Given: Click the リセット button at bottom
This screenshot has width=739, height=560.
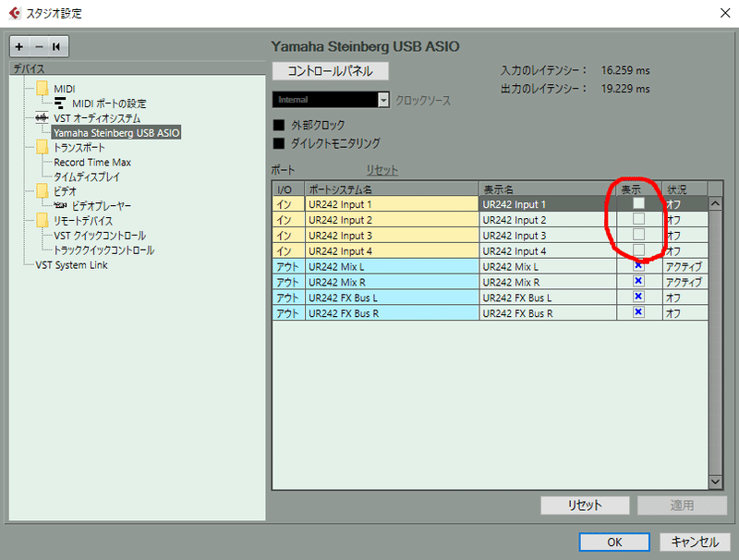Looking at the screenshot, I should [585, 505].
